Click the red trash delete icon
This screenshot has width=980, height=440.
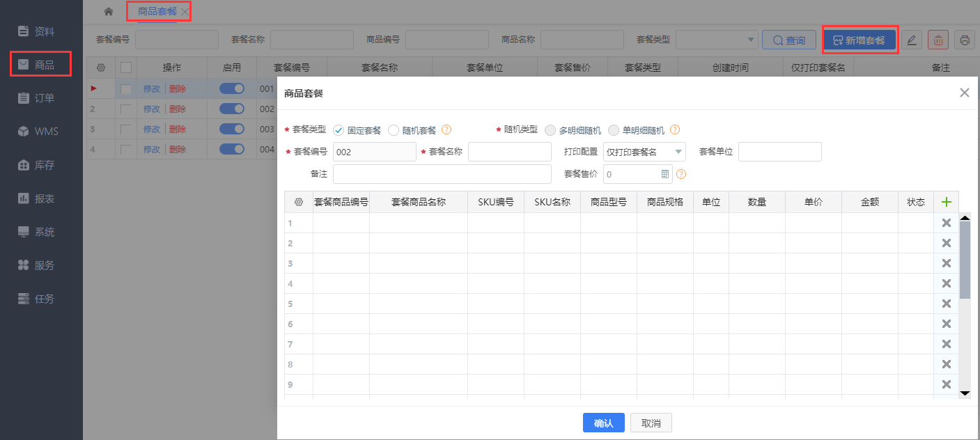pos(938,40)
